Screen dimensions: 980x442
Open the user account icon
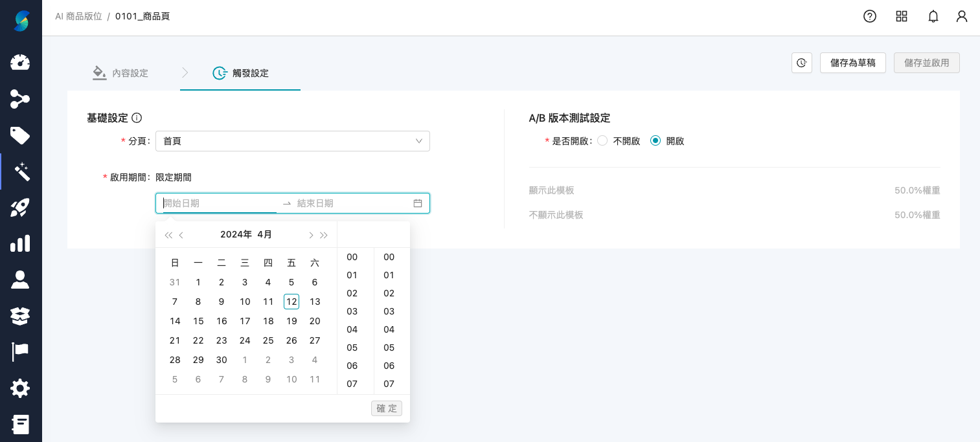point(962,16)
